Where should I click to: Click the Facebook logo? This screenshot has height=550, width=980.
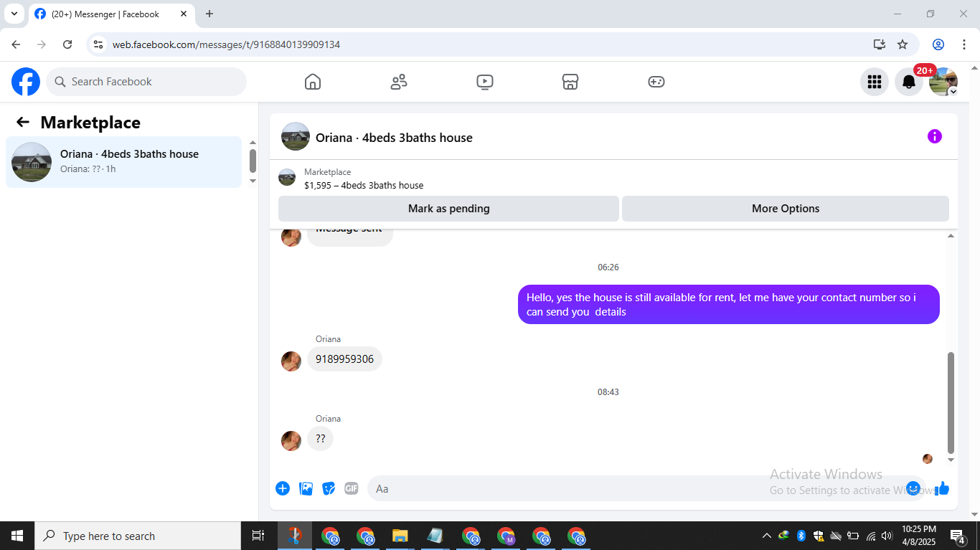click(26, 82)
